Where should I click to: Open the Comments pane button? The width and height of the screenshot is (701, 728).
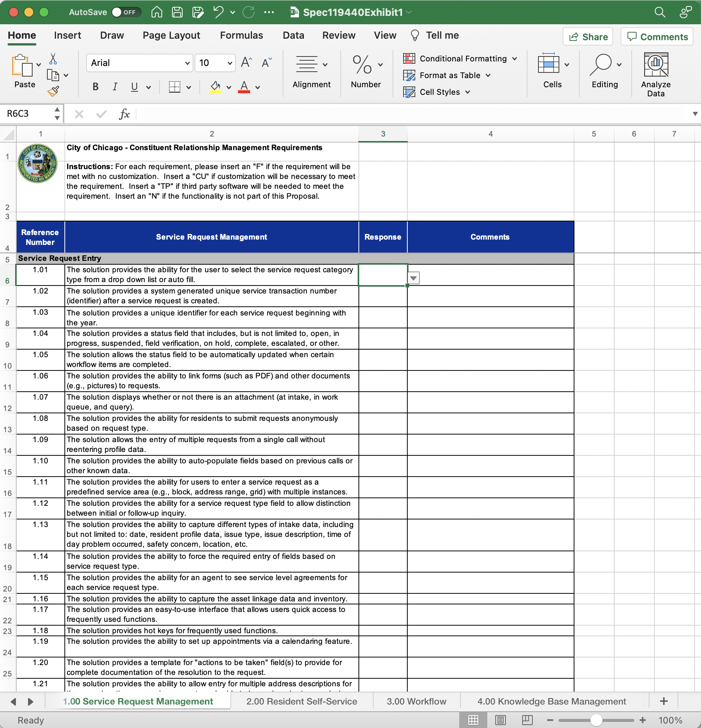(x=657, y=37)
